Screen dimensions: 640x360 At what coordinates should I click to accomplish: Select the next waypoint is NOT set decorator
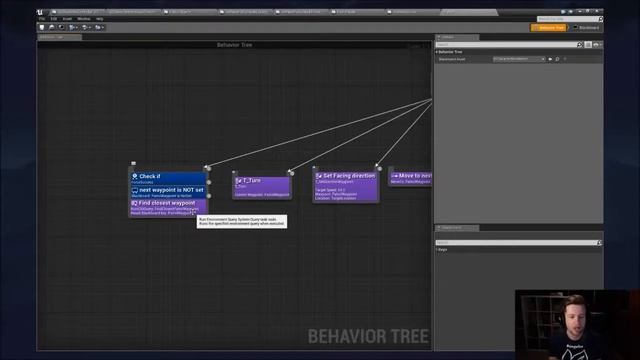[x=168, y=192]
